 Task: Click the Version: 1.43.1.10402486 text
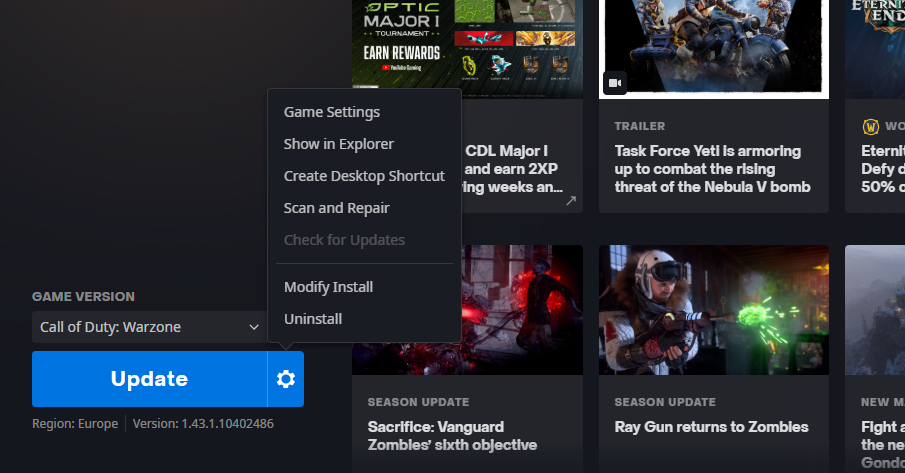pos(203,424)
